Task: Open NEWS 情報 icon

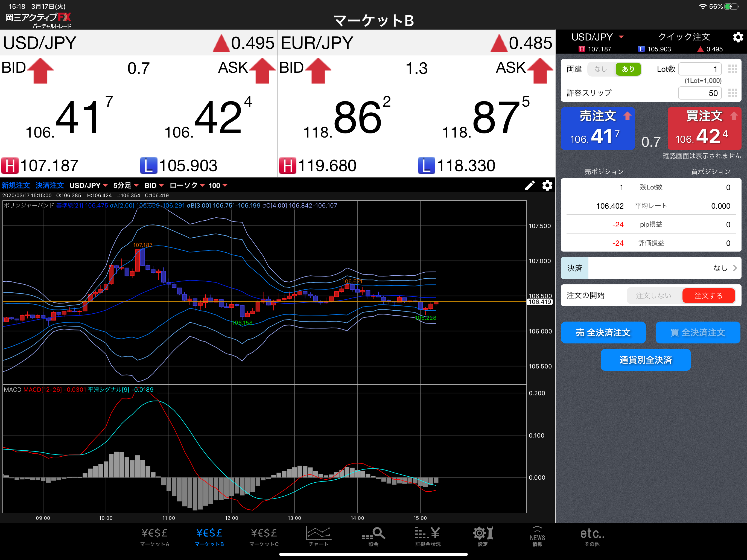Action: point(537,536)
